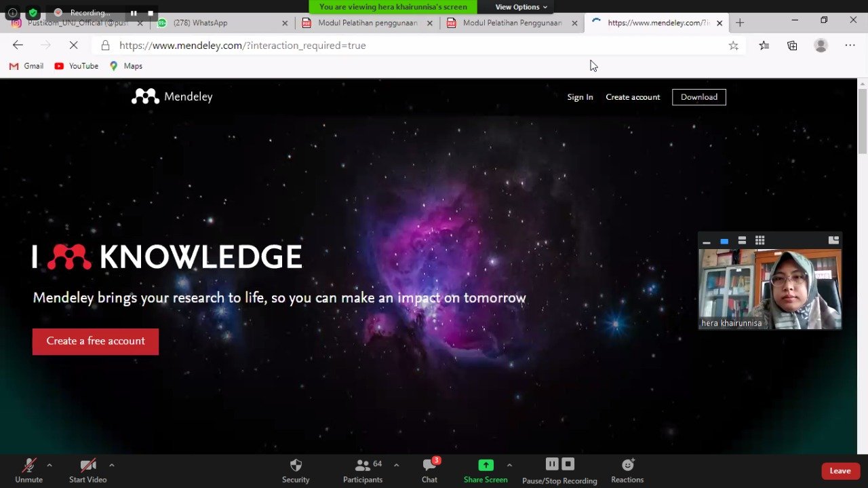Go back in the browser
The image size is (868, 488).
click(x=18, y=45)
